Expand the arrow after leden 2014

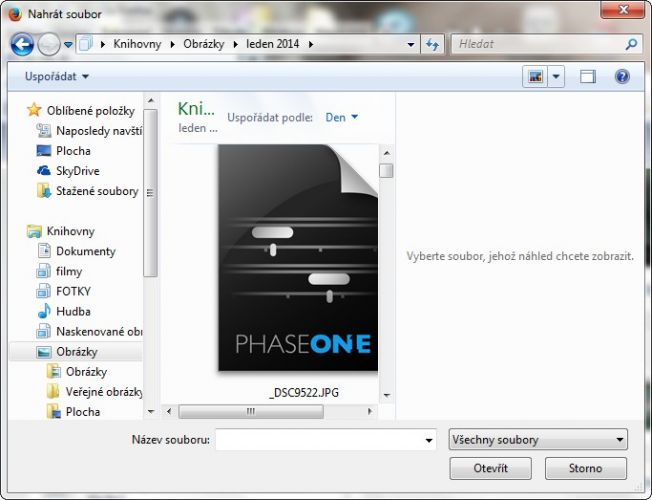point(311,44)
